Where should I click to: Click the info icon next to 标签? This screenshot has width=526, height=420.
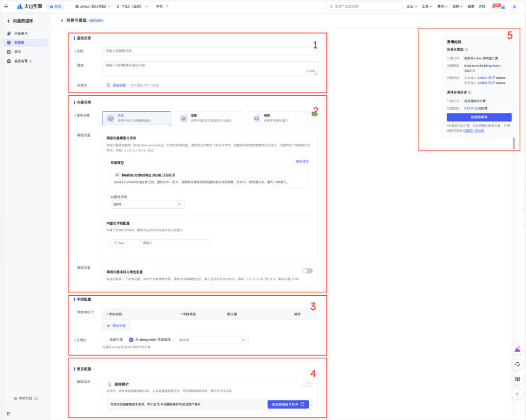pos(85,86)
